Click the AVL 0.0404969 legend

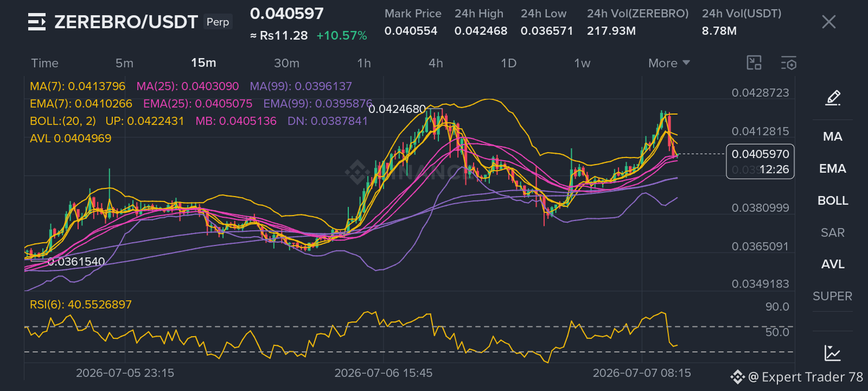tap(71, 138)
